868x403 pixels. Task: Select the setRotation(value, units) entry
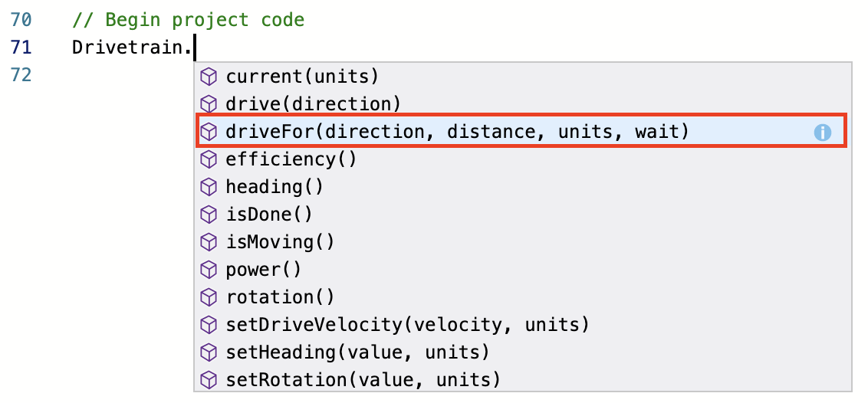(363, 380)
